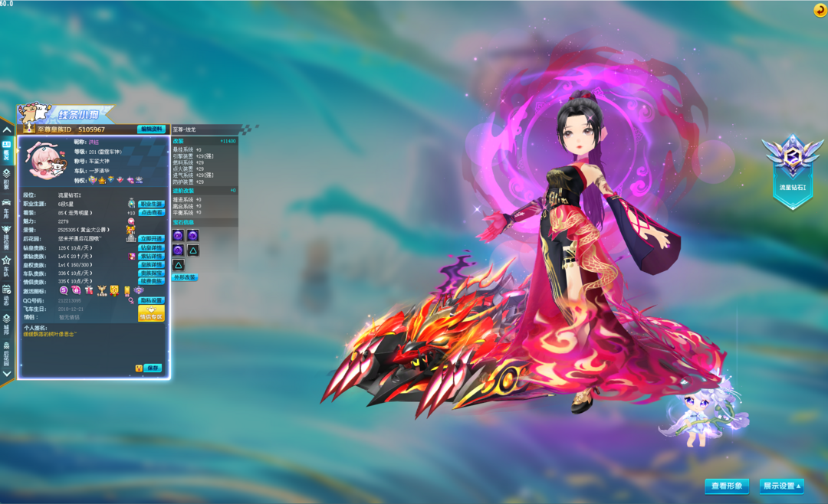Click the 流星钻石I rank badge
The width and height of the screenshot is (828, 504).
[x=793, y=172]
